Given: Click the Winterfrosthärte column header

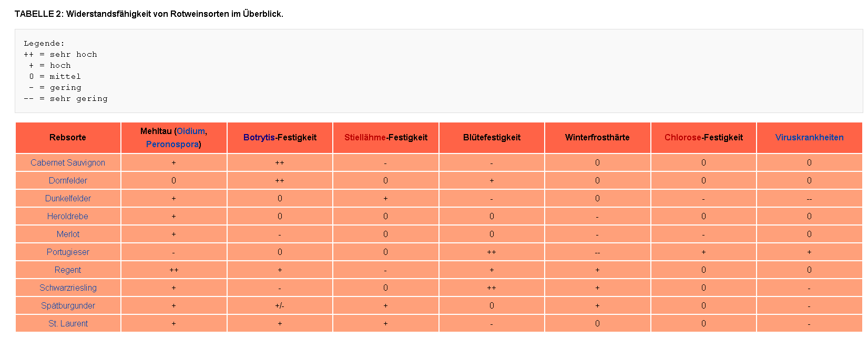Looking at the screenshot, I should tap(597, 138).
